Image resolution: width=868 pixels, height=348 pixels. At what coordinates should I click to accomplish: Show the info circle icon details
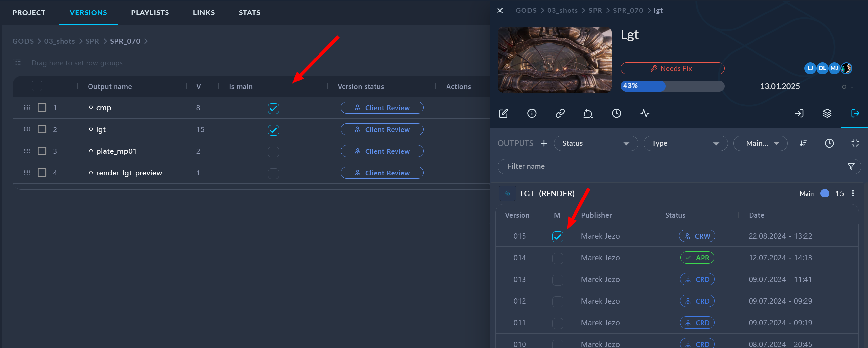pyautogui.click(x=532, y=113)
